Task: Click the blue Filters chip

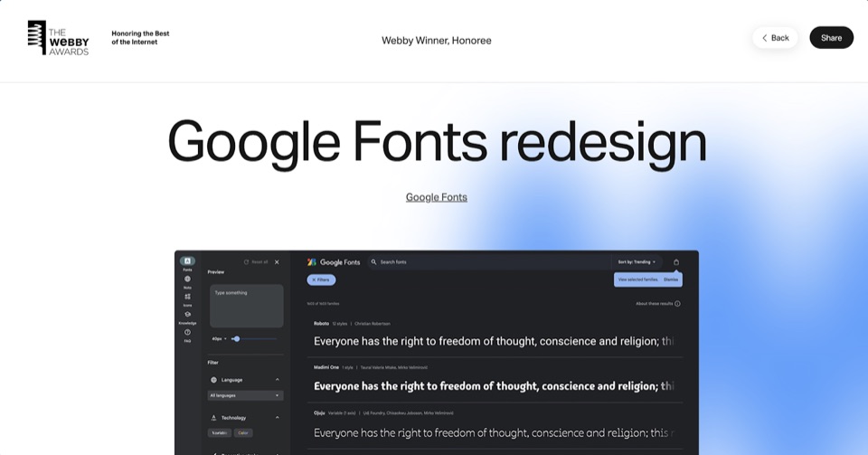Action: coord(321,280)
